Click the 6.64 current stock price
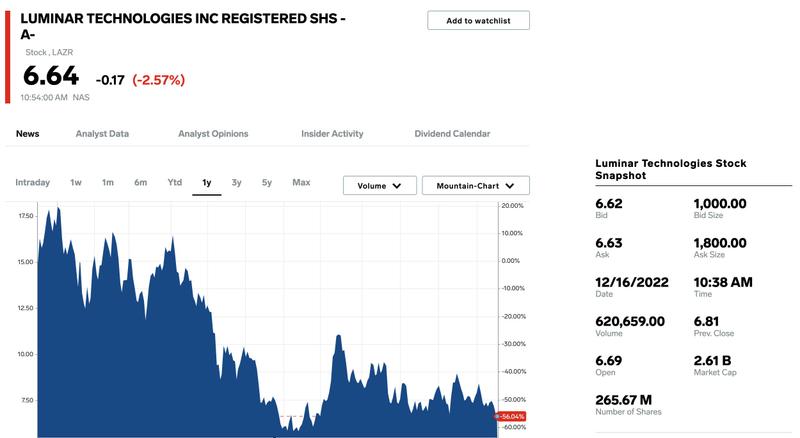The width and height of the screenshot is (800, 438). 51,76
